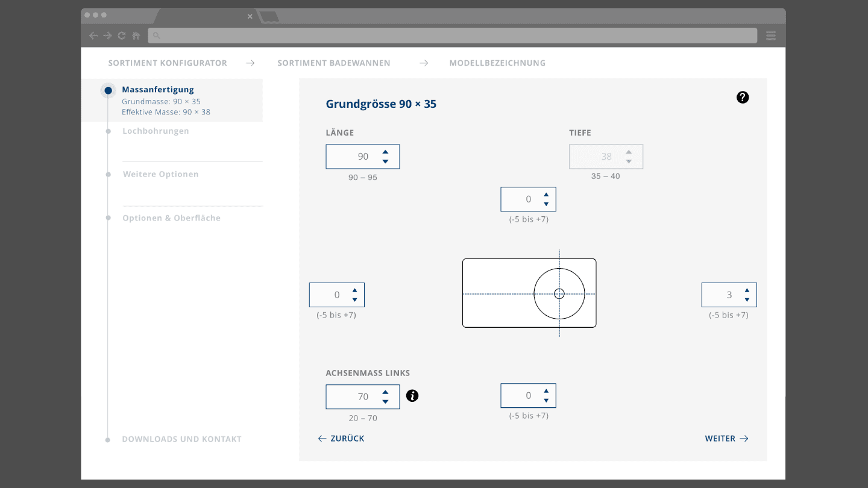Select Lochbohrungen step in sidebar

(x=156, y=131)
